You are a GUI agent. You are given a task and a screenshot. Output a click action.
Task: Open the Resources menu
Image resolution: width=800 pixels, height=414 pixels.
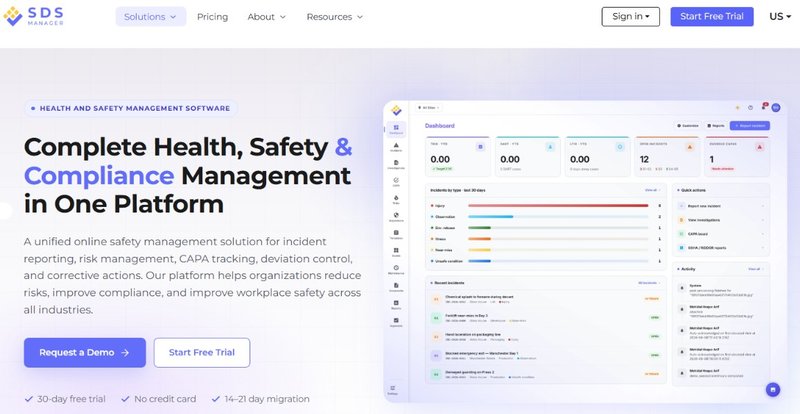tap(335, 17)
